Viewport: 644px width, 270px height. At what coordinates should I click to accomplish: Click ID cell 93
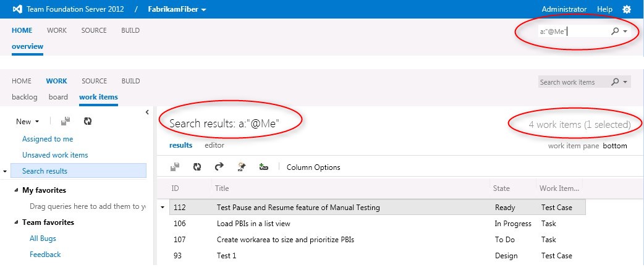(177, 256)
